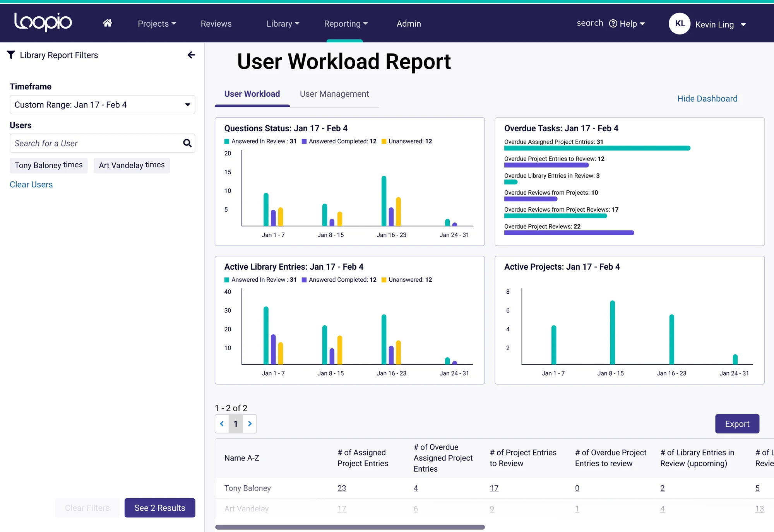Screen dimensions: 774x532
Task: Open the Reviews menu item
Action: (216, 24)
